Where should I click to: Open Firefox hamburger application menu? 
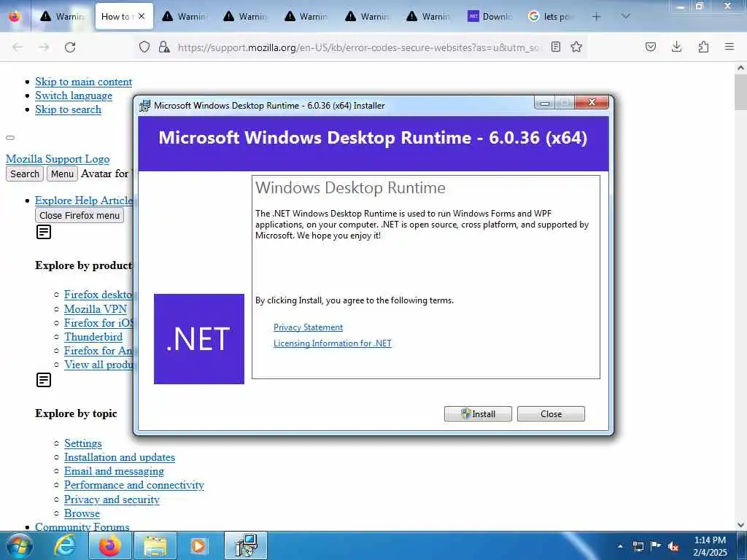coord(729,47)
